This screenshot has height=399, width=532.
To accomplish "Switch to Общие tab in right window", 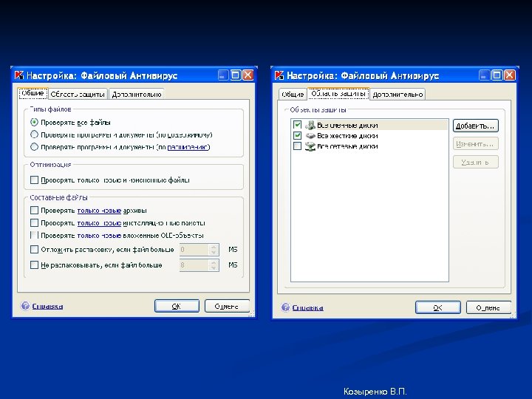I will pyautogui.click(x=293, y=95).
